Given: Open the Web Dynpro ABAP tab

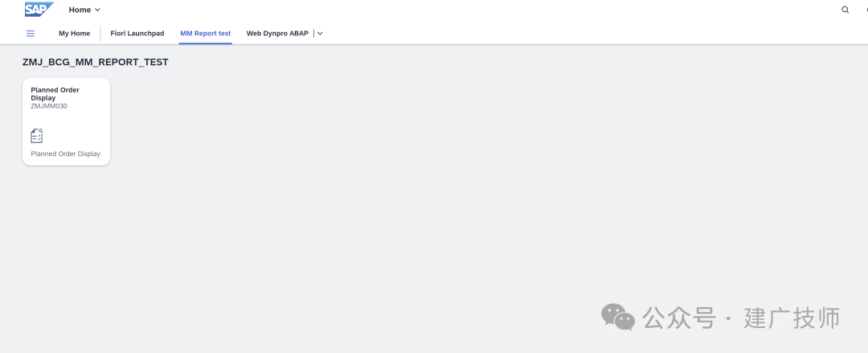Looking at the screenshot, I should [x=277, y=33].
